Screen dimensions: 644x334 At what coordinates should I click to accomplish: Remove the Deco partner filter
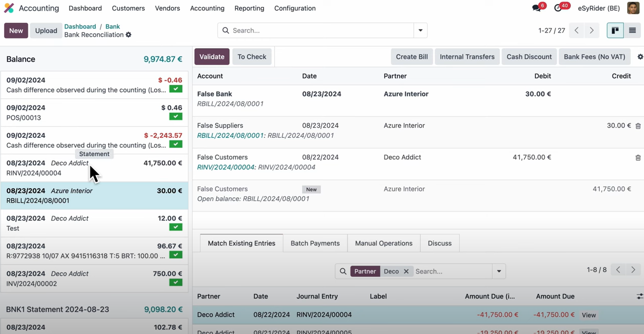click(x=406, y=271)
